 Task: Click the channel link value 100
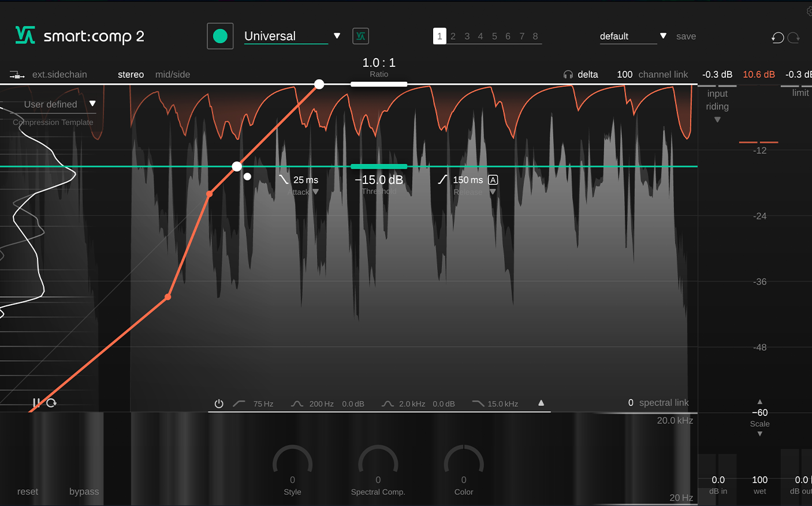(x=625, y=74)
